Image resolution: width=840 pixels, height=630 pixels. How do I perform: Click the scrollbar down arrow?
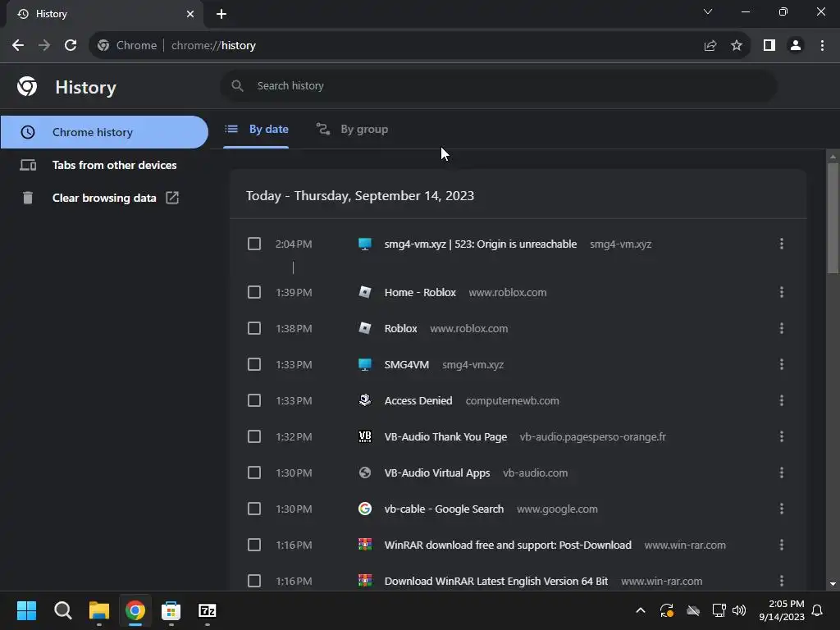pyautogui.click(x=833, y=584)
